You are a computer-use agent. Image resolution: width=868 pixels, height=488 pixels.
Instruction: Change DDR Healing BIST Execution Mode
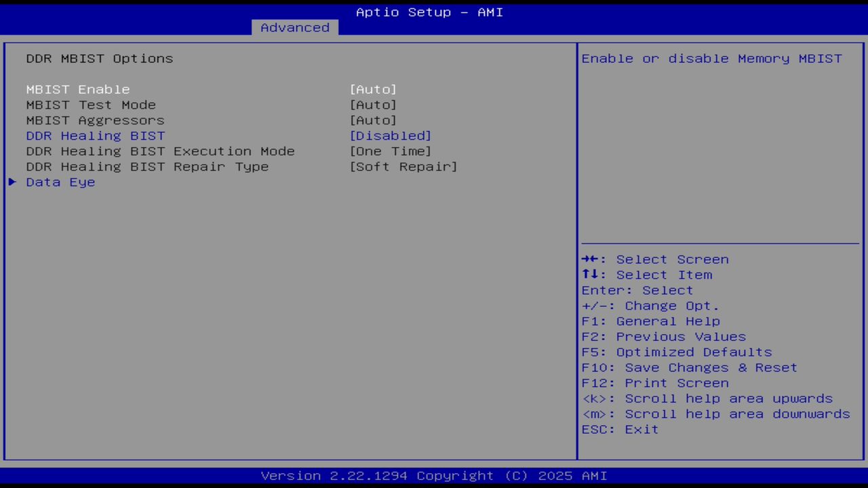(x=391, y=151)
